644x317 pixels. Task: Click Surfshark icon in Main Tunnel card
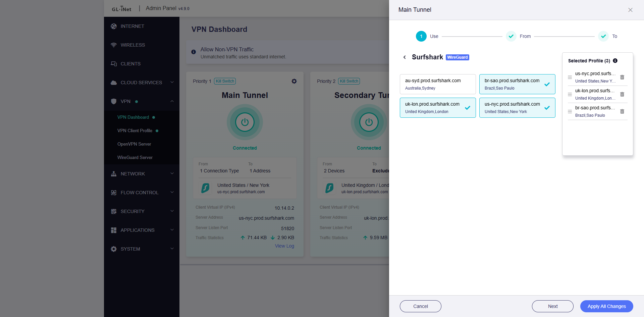(205, 188)
